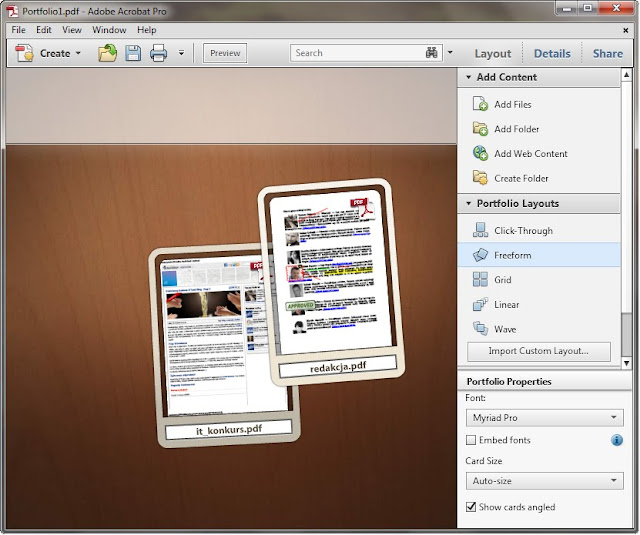
Task: Click the Open file folder icon
Action: tap(107, 53)
